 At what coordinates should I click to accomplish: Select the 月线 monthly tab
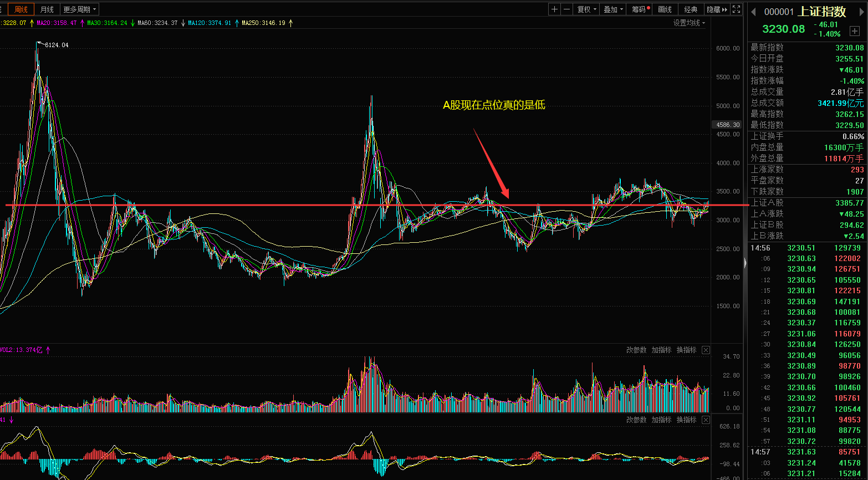[x=47, y=9]
